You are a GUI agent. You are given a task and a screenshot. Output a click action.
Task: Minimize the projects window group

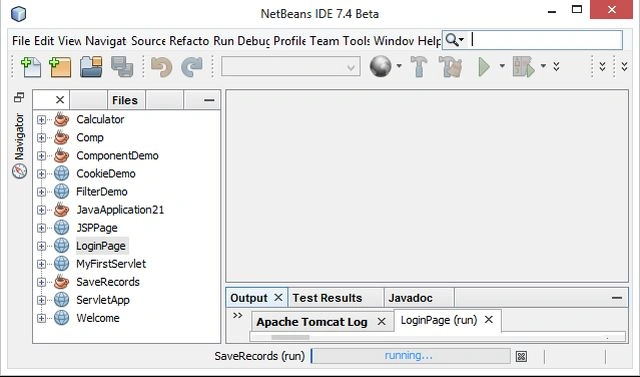click(209, 100)
